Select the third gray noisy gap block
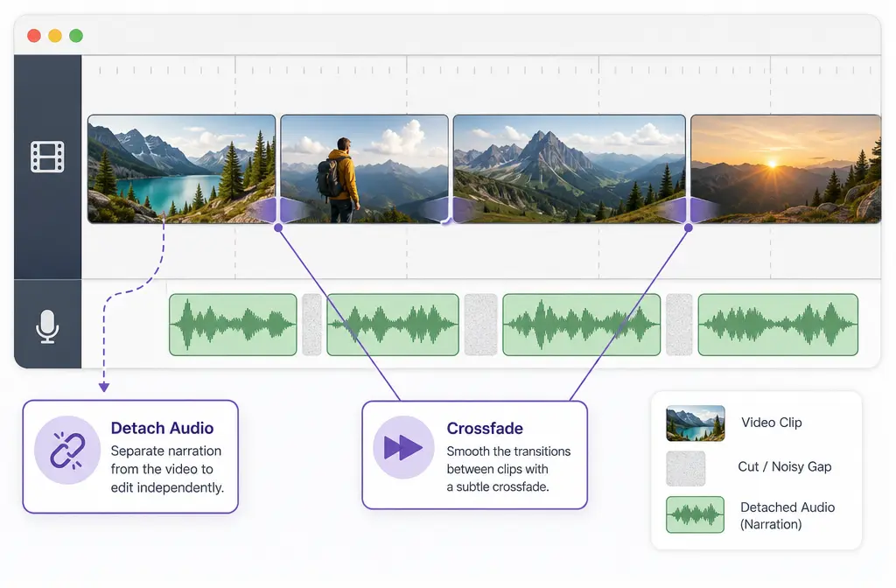Screen dimensions: 896x588 tap(679, 325)
